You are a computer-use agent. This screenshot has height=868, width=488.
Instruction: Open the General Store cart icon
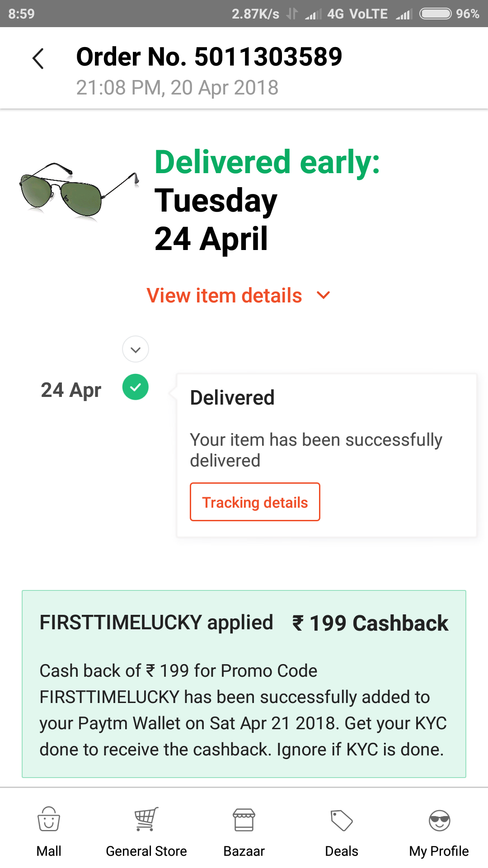pos(146,819)
